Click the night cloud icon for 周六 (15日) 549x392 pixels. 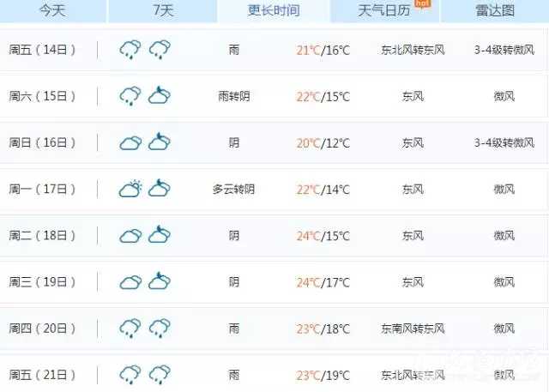[x=159, y=95]
